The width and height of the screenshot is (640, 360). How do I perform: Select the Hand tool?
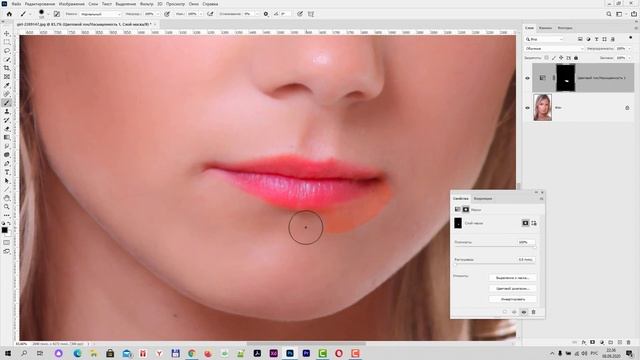pos(7,198)
